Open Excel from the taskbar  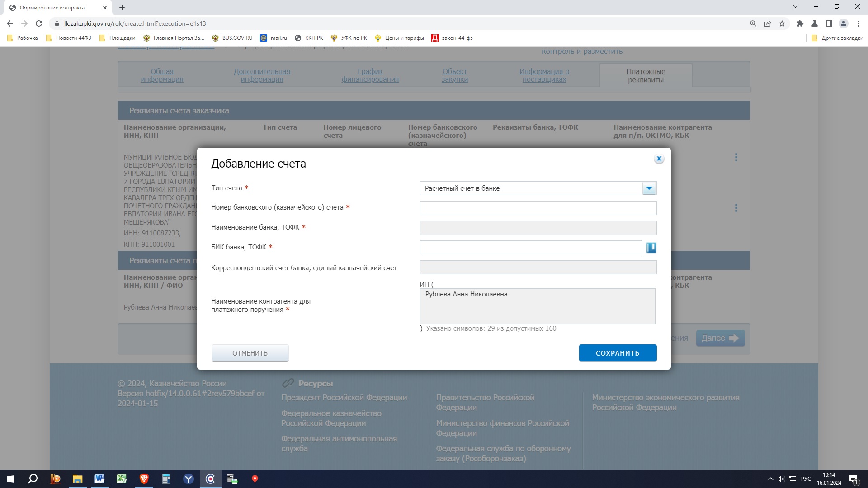pos(122,479)
